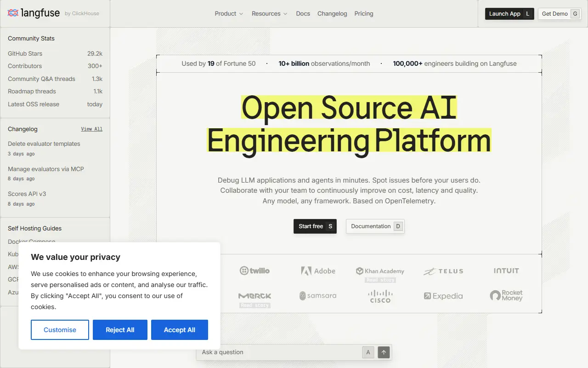
Task: Click the GitHub Stars stat row
Action: click(55, 54)
